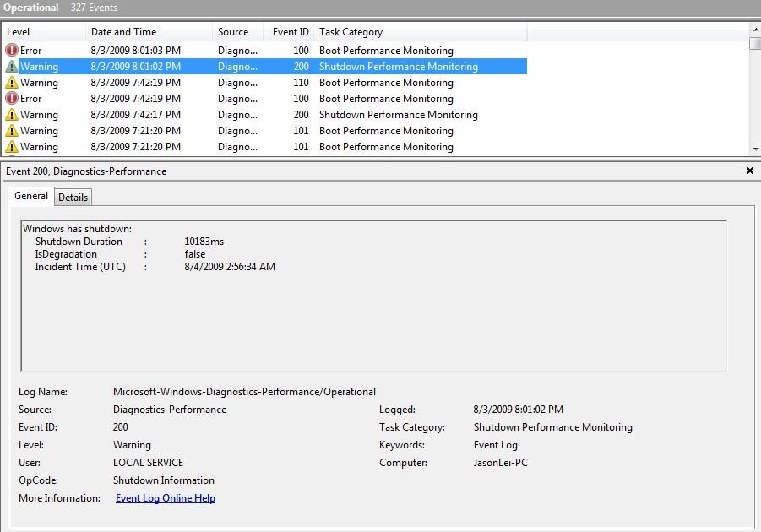Click warning icon on 7:42:17 PM row

[12, 115]
